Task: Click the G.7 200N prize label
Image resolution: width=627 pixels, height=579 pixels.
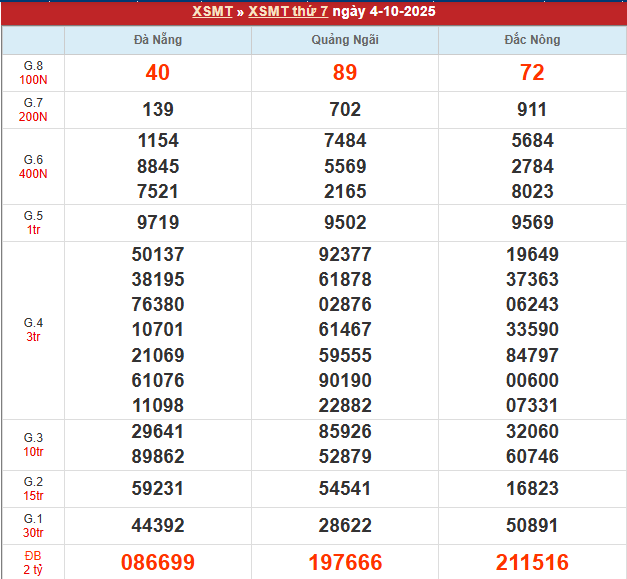Action: (x=33, y=110)
